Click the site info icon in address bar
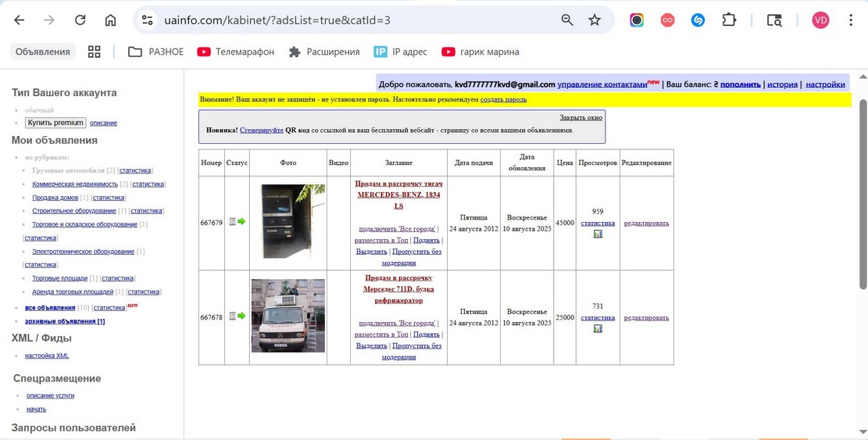The image size is (868, 440). (x=147, y=20)
